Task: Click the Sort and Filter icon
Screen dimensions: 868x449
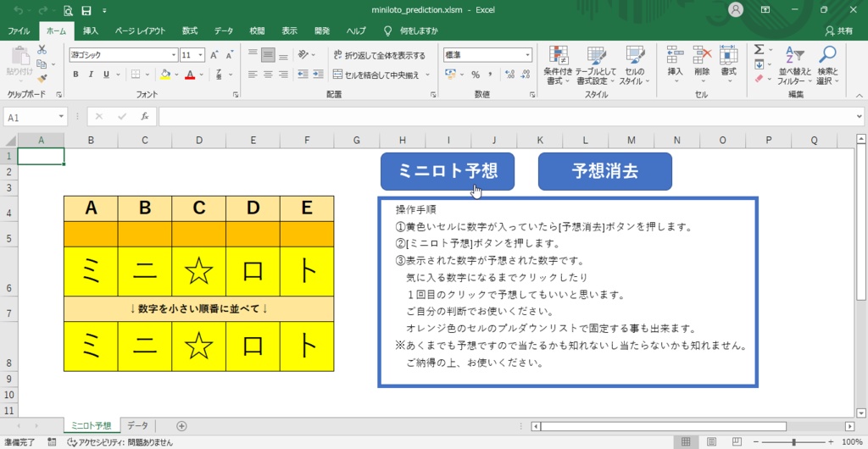Action: click(794, 55)
